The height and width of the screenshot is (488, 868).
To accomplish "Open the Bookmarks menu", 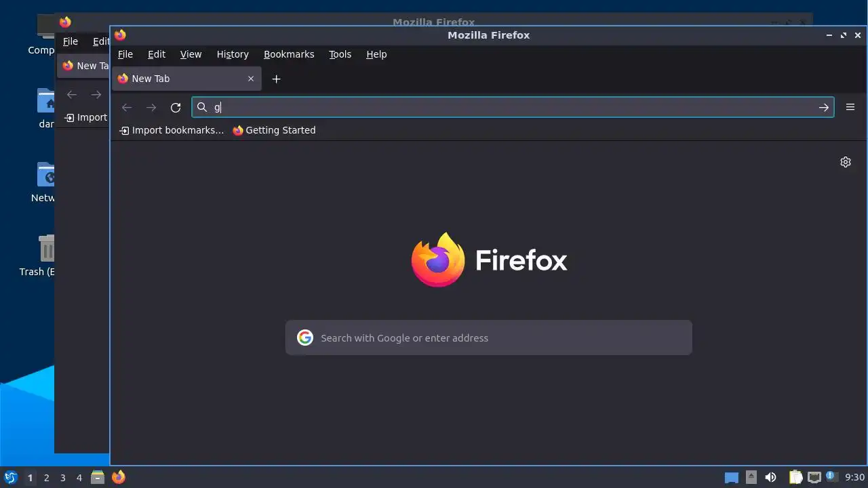I will [289, 54].
